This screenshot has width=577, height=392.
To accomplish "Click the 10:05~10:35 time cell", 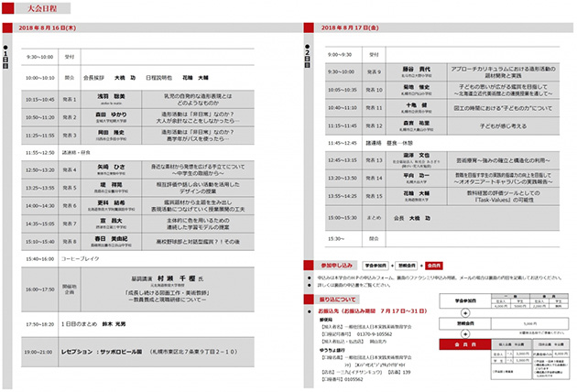I will pos(343,90).
